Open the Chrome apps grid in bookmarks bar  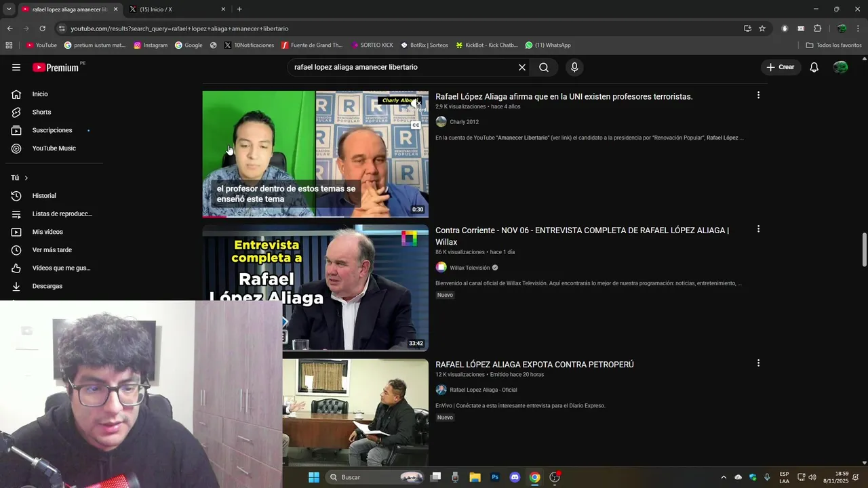(x=9, y=45)
